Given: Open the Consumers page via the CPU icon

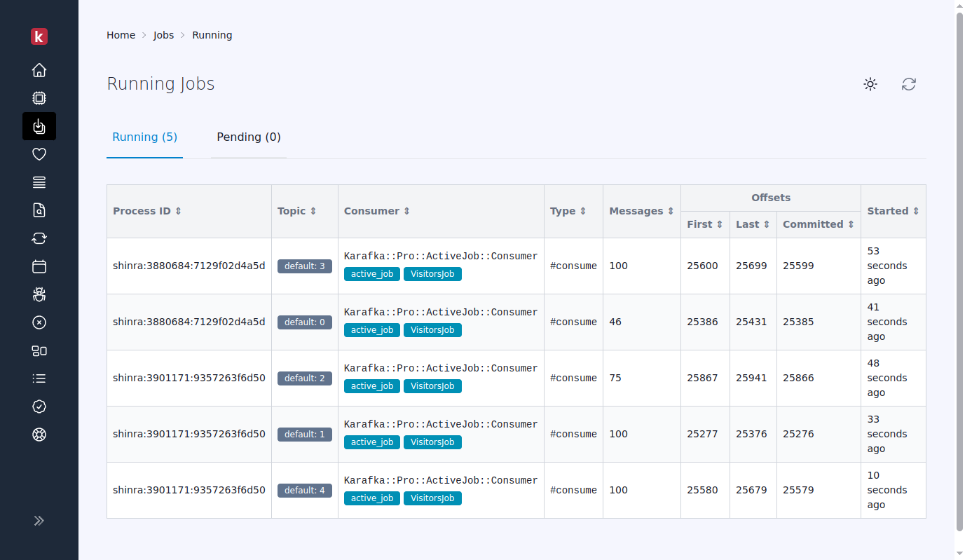Looking at the screenshot, I should (x=39, y=98).
